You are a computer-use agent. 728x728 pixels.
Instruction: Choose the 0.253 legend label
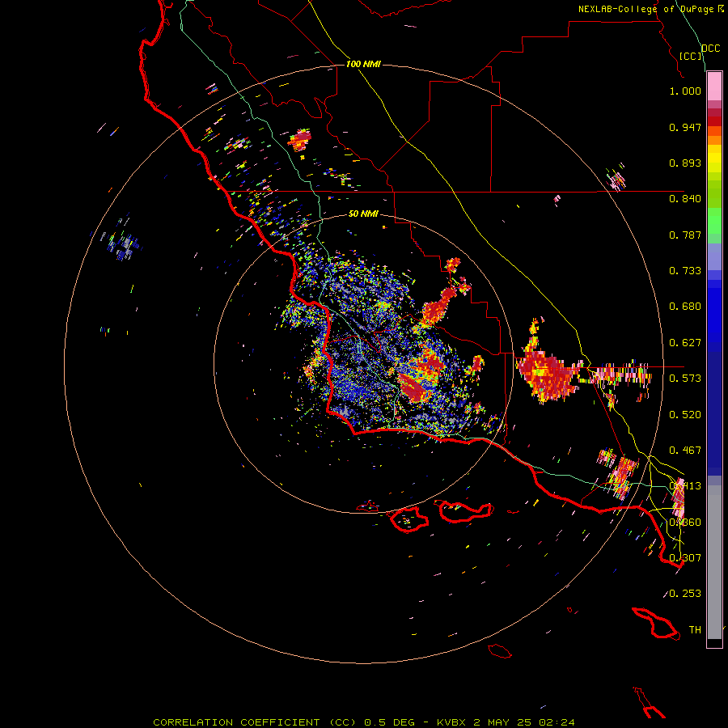(x=685, y=594)
